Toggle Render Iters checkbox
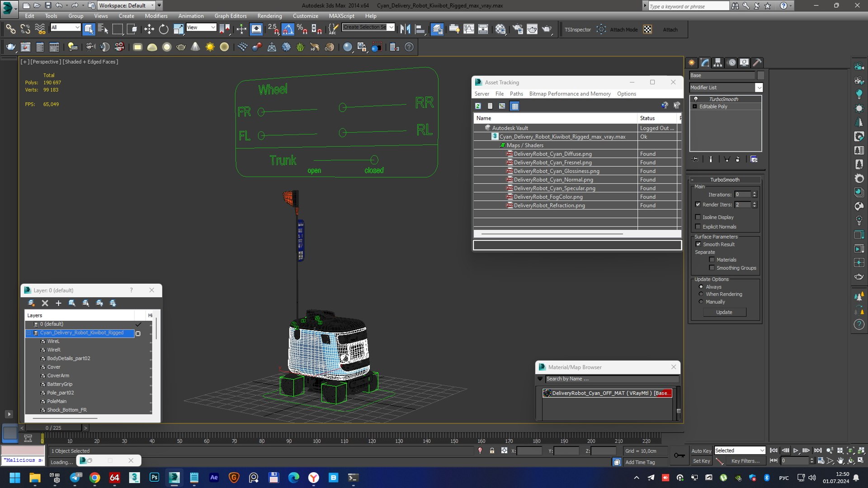Screen dimensions: 868x488 point(698,205)
